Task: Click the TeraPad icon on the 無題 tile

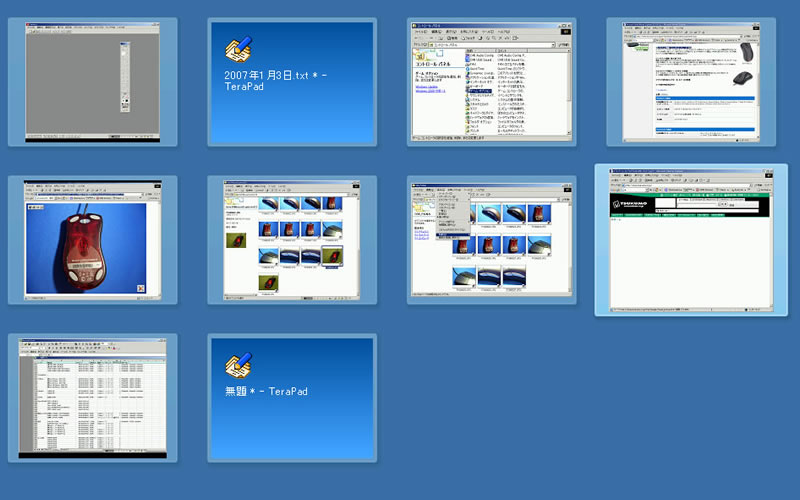Action: pos(237,365)
